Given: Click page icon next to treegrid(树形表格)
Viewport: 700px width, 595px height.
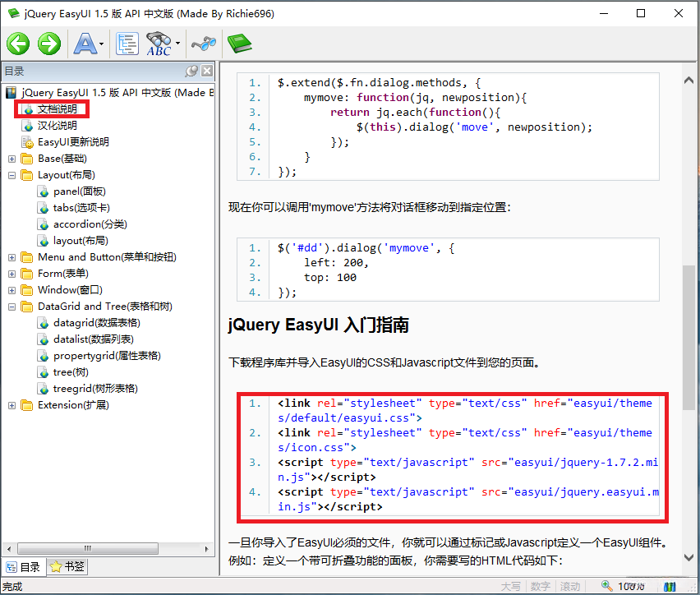Looking at the screenshot, I should click(x=44, y=389).
